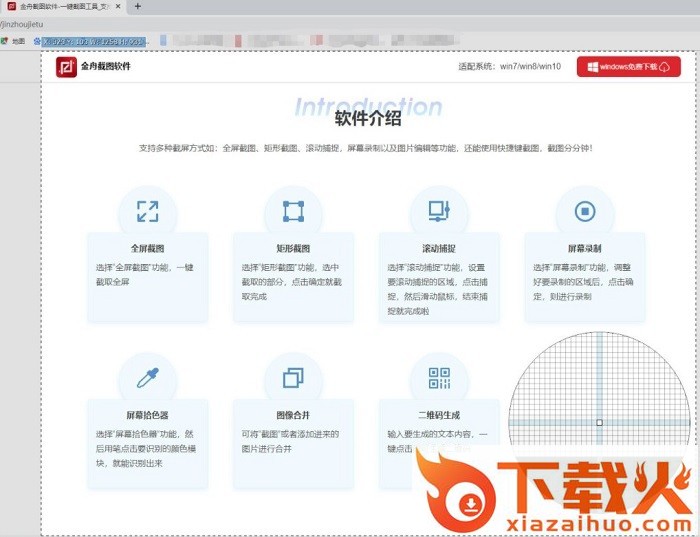Image resolution: width=700 pixels, height=537 pixels.
Task: Click the 图像合并 card description text
Action: [290, 441]
